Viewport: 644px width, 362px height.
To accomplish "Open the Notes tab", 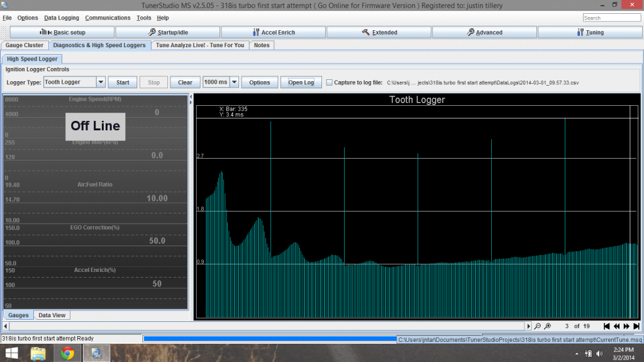I will tap(262, 45).
